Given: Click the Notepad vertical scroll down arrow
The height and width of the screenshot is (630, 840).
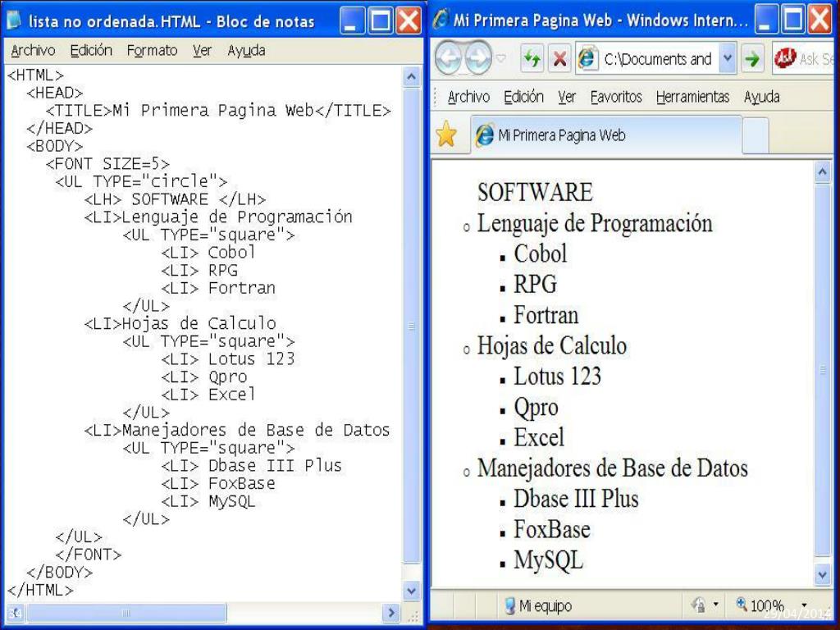Looking at the screenshot, I should (x=411, y=591).
